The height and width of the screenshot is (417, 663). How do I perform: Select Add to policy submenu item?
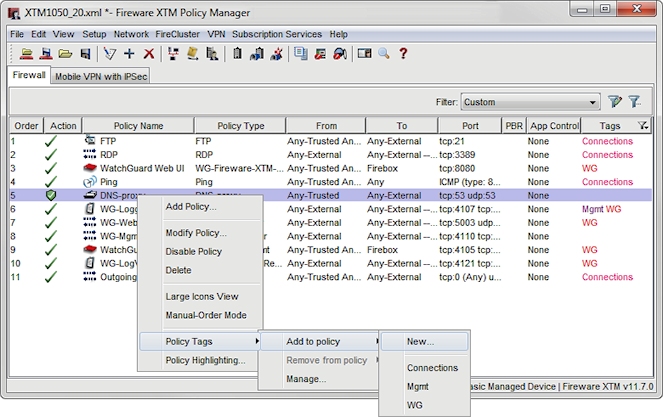tap(313, 341)
